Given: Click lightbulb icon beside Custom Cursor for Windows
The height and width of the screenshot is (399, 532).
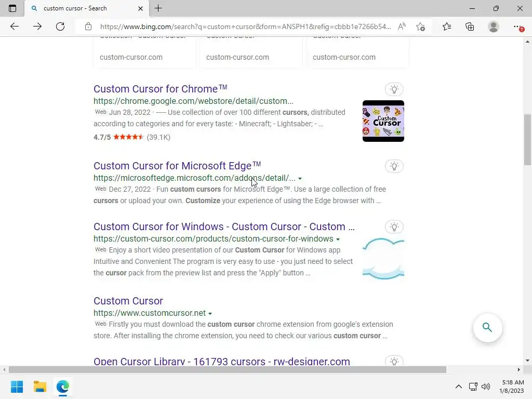Looking at the screenshot, I should [x=394, y=227].
